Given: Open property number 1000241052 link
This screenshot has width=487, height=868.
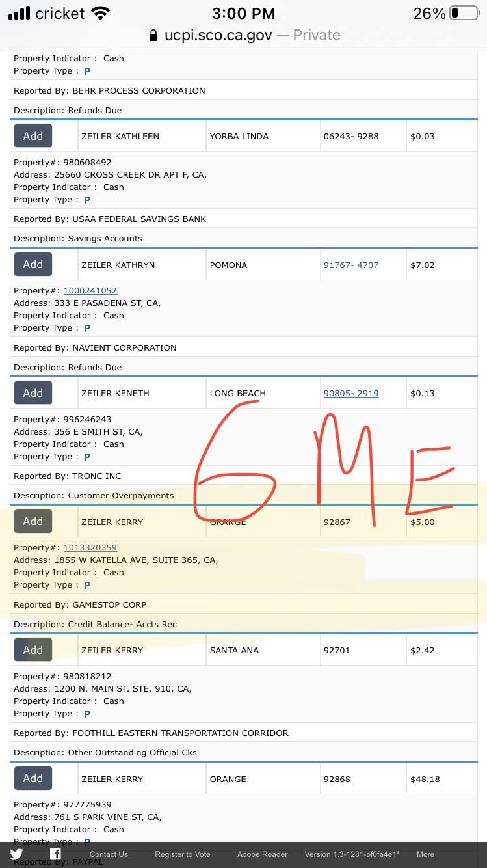Looking at the screenshot, I should (90, 290).
